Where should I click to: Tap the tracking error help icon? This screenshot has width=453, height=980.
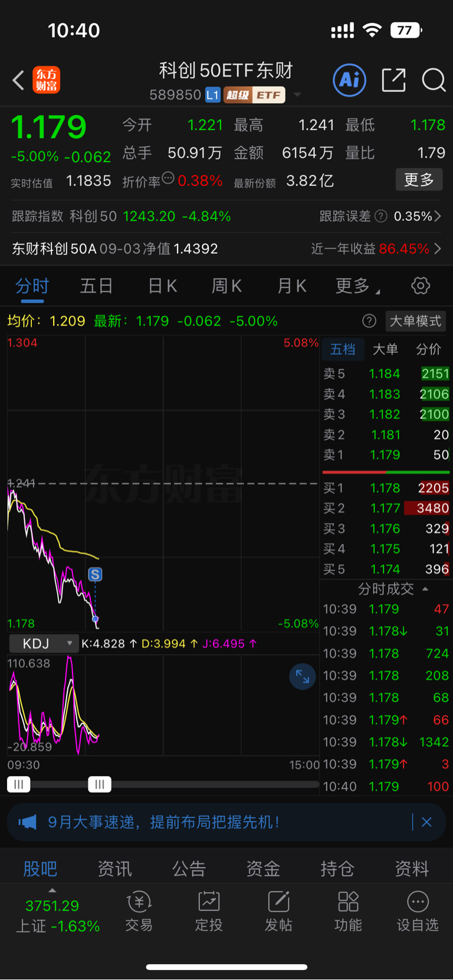point(381,216)
